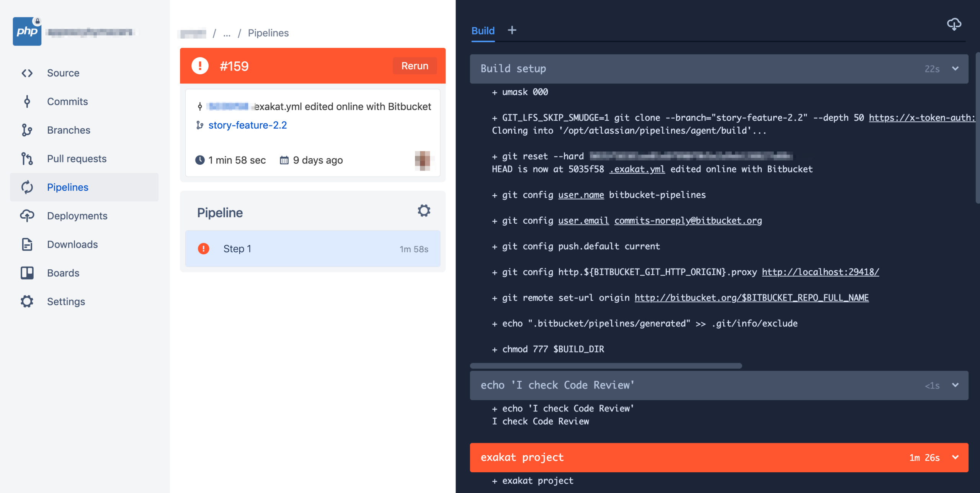Go to Branches in the sidebar
Image resolution: width=980 pixels, height=493 pixels.
[x=84, y=130]
